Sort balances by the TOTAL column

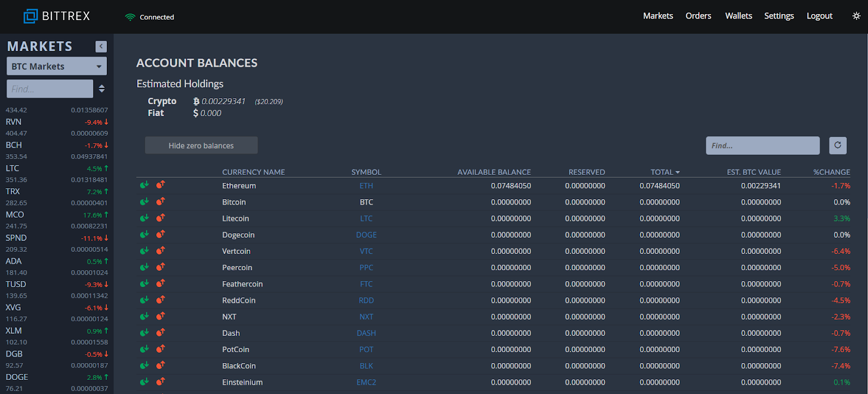click(x=665, y=172)
